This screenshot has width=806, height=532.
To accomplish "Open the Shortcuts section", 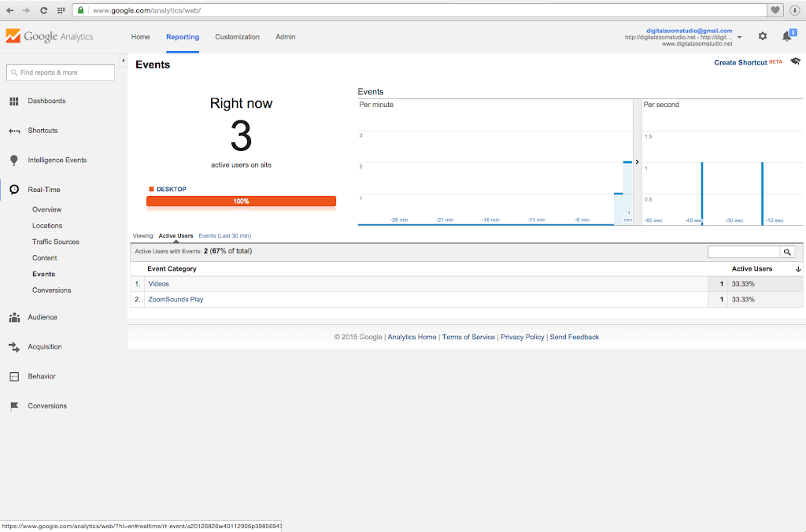I will click(43, 131).
